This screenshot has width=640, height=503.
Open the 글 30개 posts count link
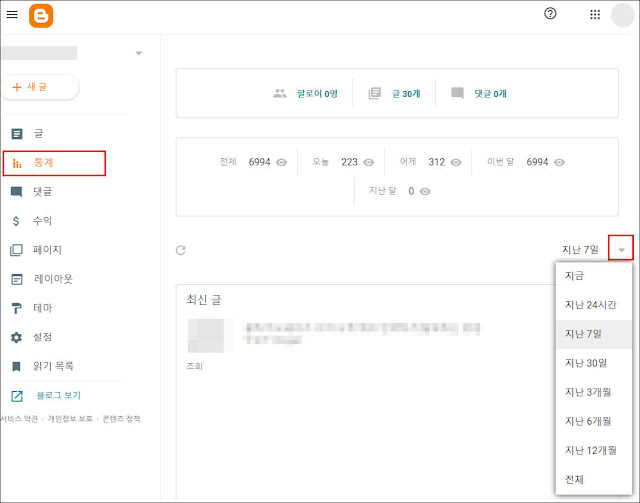406,93
